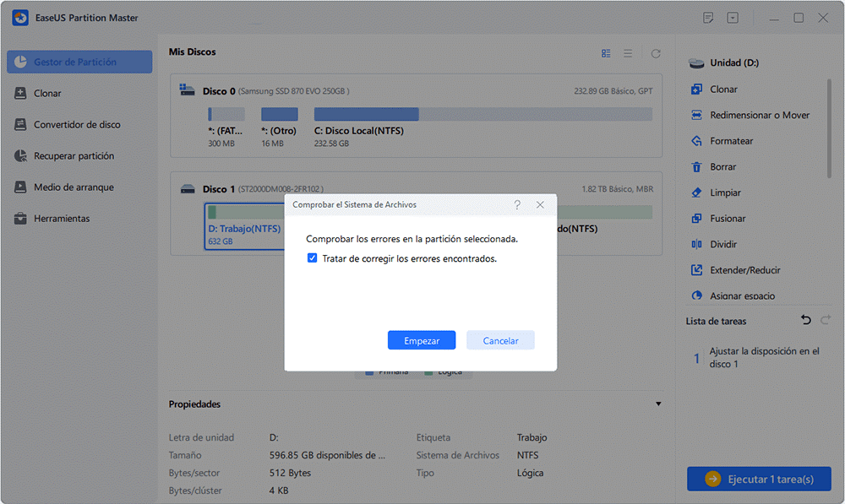Image resolution: width=845 pixels, height=504 pixels.
Task: Click the Borrar trash icon
Action: [x=697, y=167]
